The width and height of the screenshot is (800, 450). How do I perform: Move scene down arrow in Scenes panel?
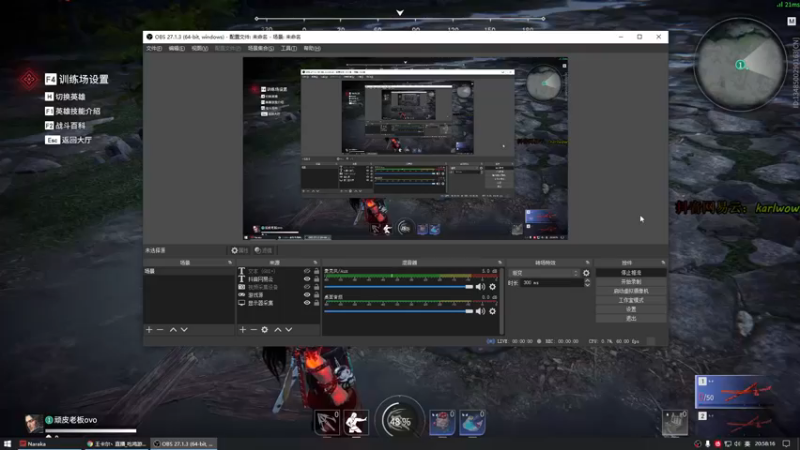pos(184,330)
